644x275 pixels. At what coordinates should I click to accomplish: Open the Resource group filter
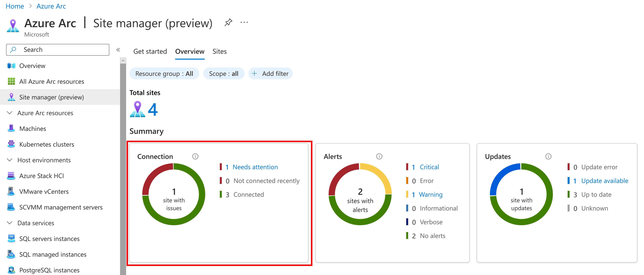click(x=164, y=74)
